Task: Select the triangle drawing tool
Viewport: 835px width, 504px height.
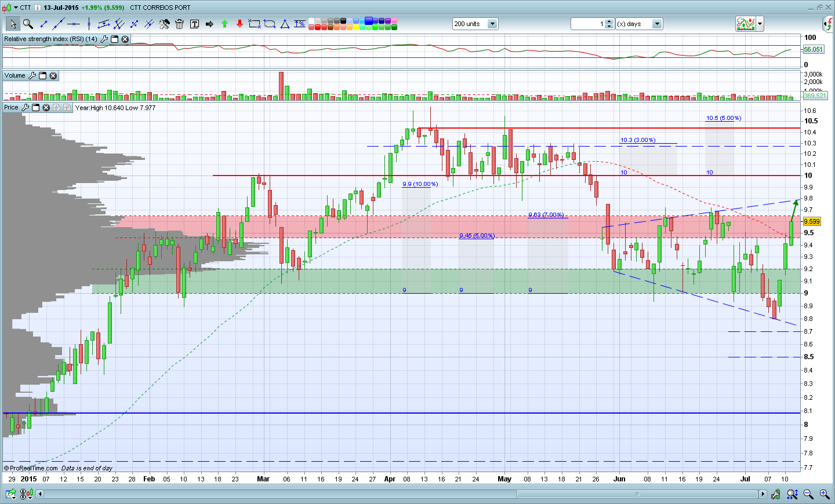Action: [x=285, y=24]
